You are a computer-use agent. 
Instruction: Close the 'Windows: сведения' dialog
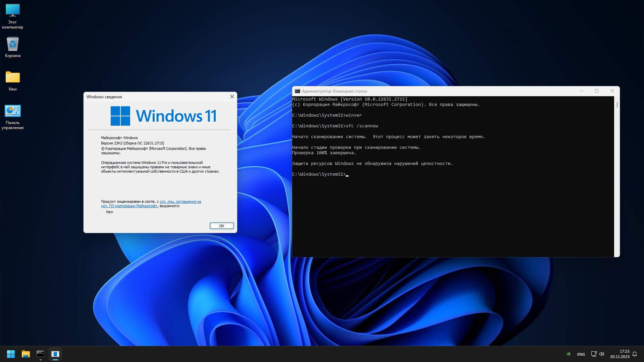click(x=232, y=97)
